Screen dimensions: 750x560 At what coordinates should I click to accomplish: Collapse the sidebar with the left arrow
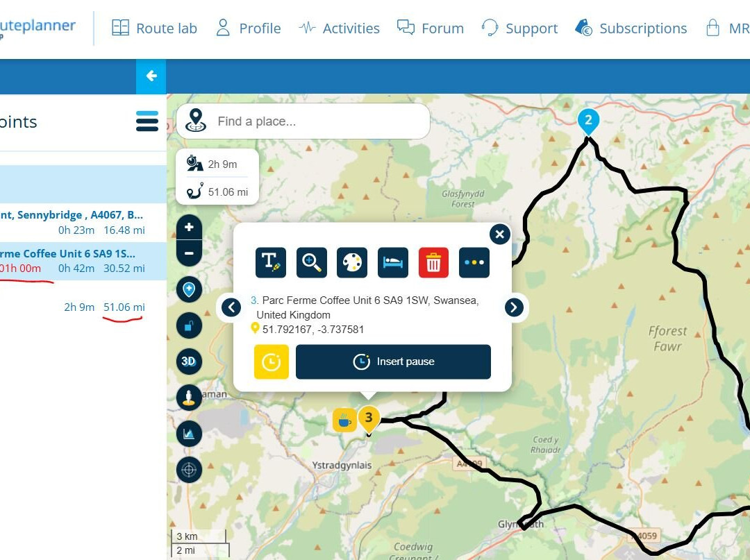click(151, 76)
